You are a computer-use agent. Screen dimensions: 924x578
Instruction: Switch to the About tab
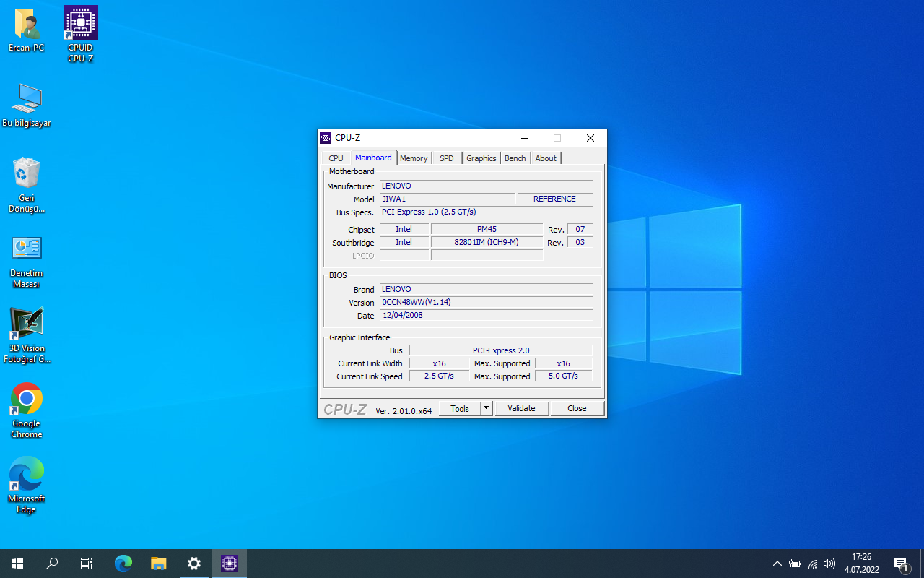click(546, 158)
